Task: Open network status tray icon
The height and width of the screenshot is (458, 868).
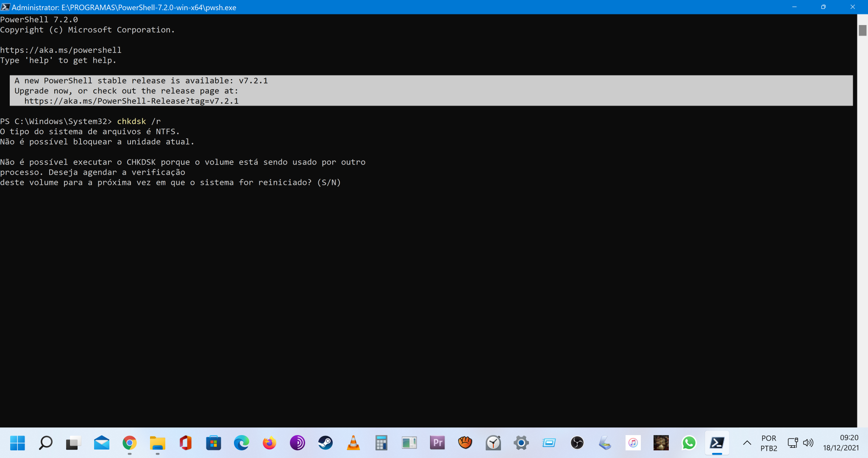Action: pos(793,443)
